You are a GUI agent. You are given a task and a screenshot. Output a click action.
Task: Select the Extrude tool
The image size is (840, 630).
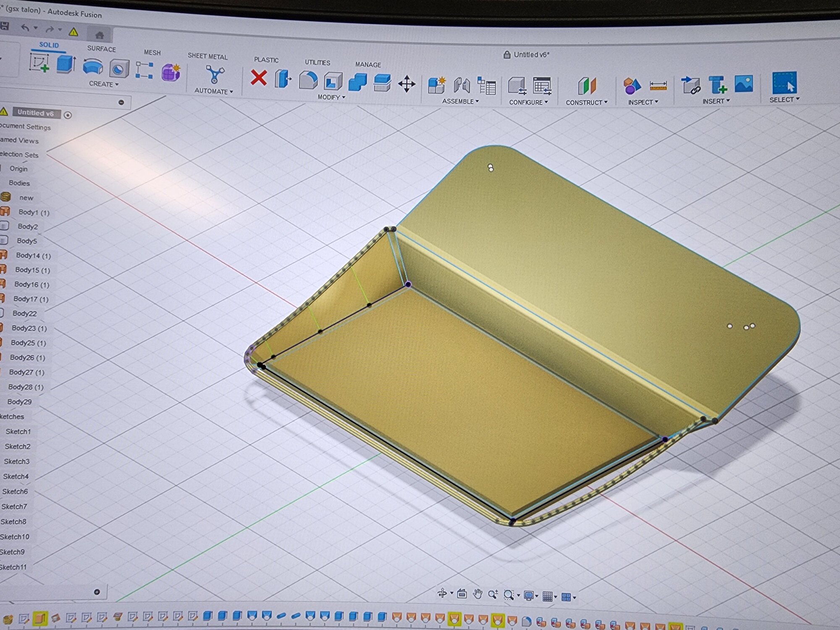(66, 65)
